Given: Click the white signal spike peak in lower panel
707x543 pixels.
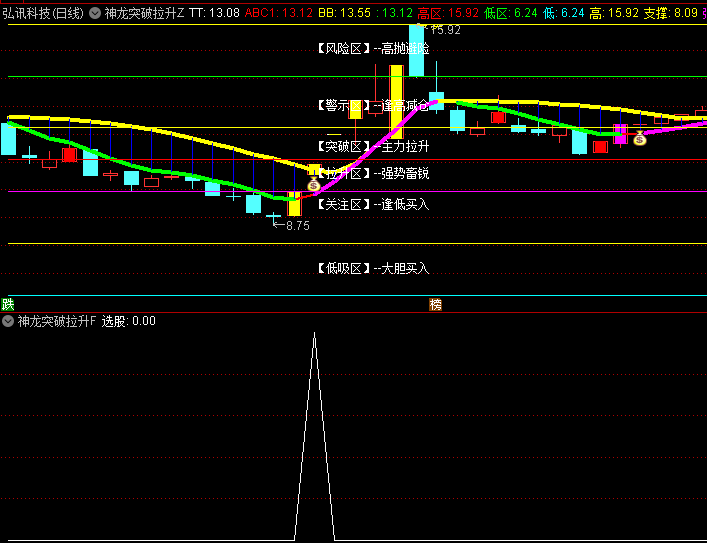Looking at the screenshot, I should (314, 334).
